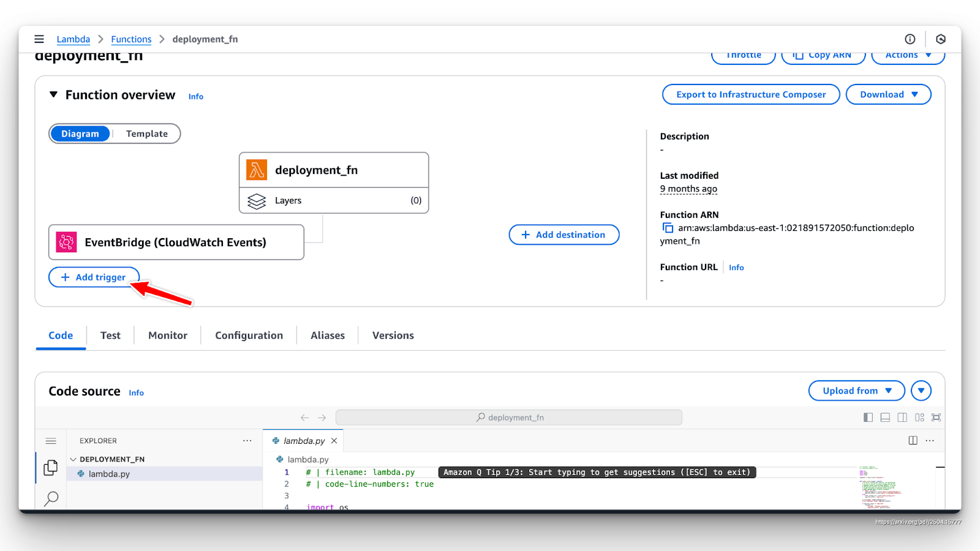Switch to the Test tab

click(x=110, y=335)
